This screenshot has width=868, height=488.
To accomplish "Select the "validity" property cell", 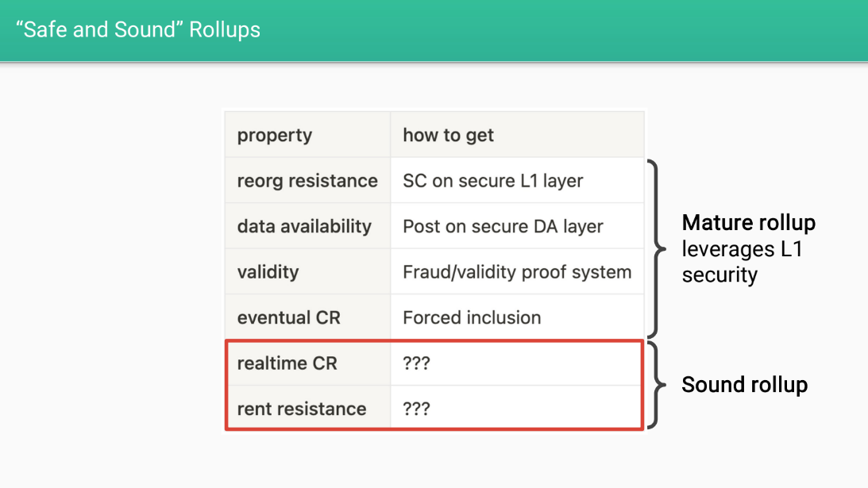I will pos(268,272).
